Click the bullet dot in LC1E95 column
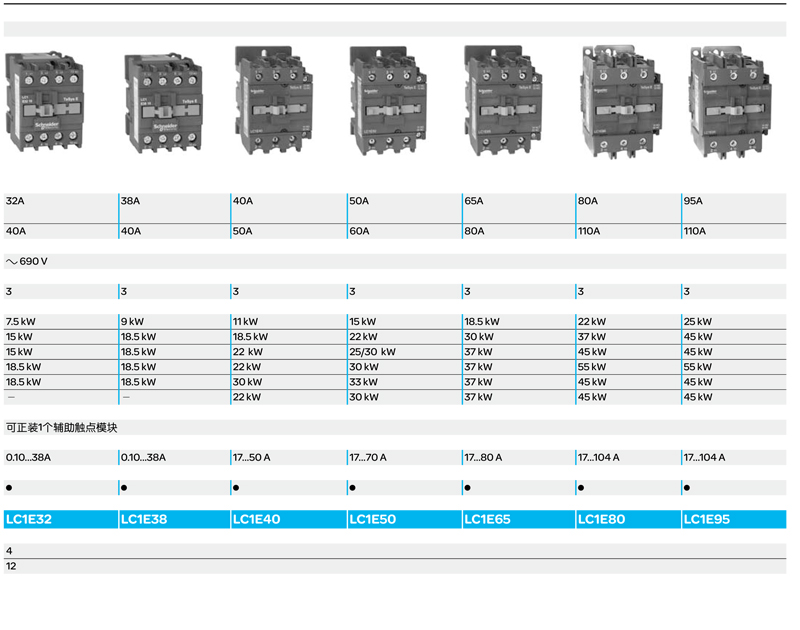 click(x=687, y=488)
